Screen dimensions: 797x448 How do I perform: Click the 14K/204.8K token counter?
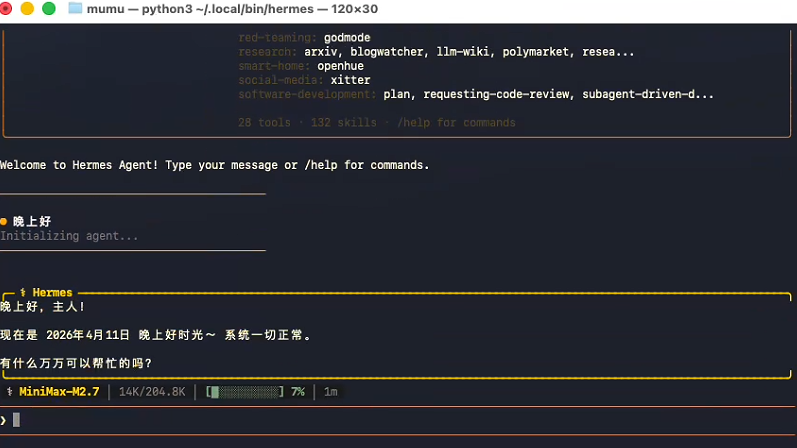pyautogui.click(x=152, y=392)
